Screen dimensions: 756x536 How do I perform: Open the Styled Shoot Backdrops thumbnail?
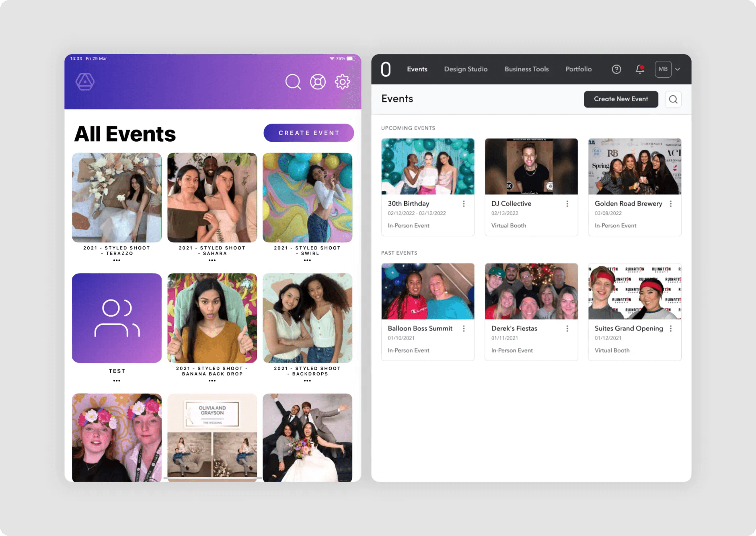[307, 318]
